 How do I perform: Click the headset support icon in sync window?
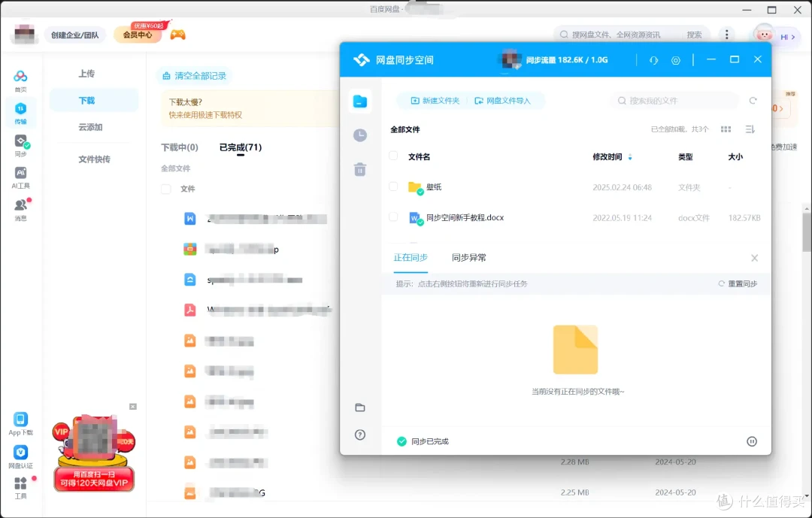coord(653,60)
